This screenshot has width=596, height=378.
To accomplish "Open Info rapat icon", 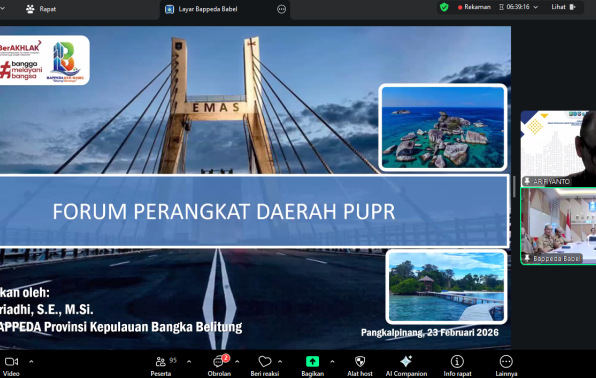I will (457, 361).
